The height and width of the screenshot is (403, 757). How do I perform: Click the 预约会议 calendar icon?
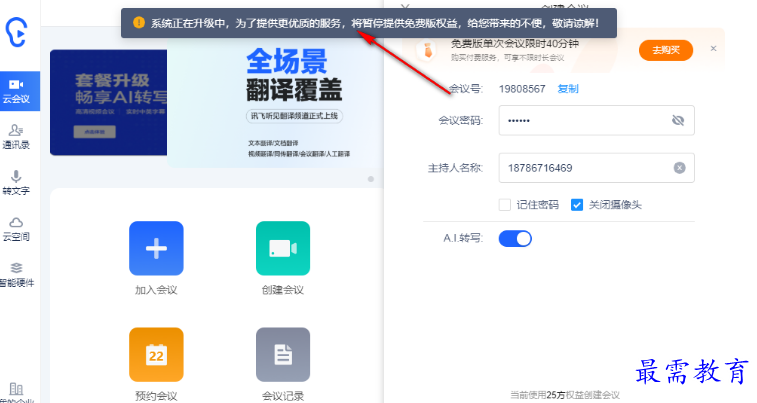coord(156,355)
